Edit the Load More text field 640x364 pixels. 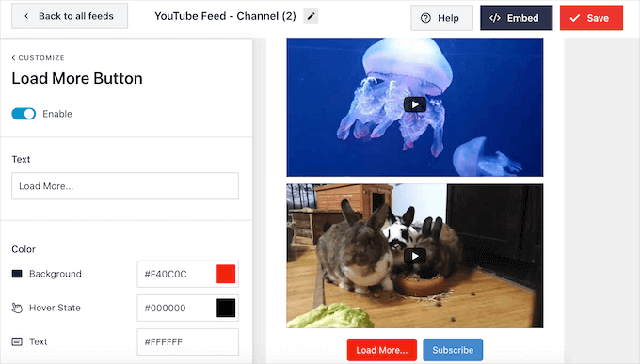(125, 186)
